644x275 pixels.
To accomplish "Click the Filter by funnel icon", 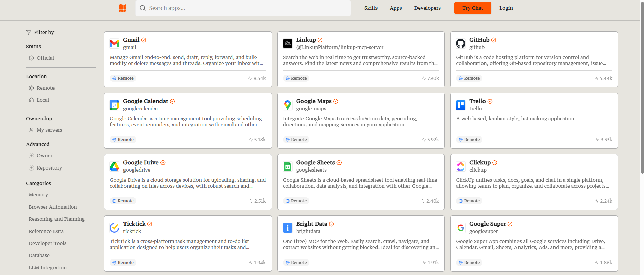I will click(x=29, y=32).
